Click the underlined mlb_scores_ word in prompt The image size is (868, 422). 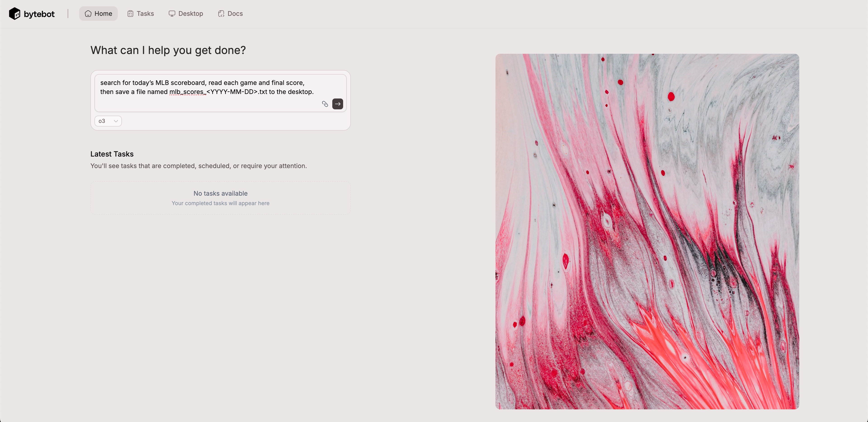point(188,92)
